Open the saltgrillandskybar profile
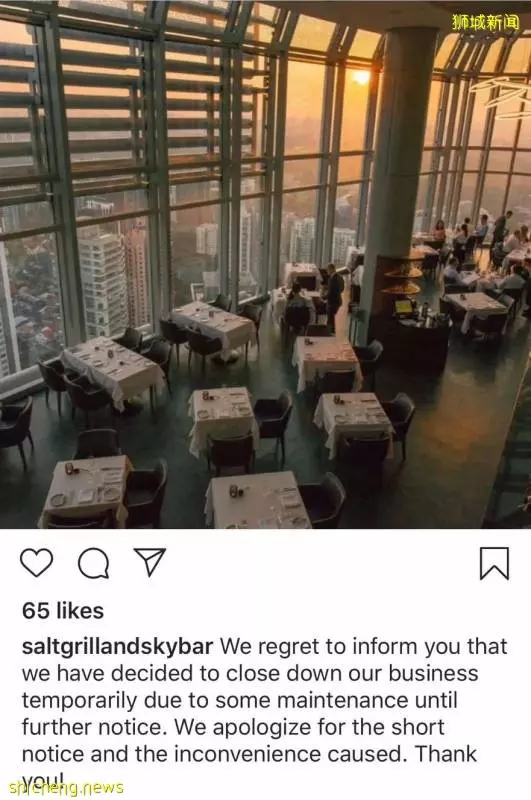This screenshot has width=531, height=800. tap(117, 647)
